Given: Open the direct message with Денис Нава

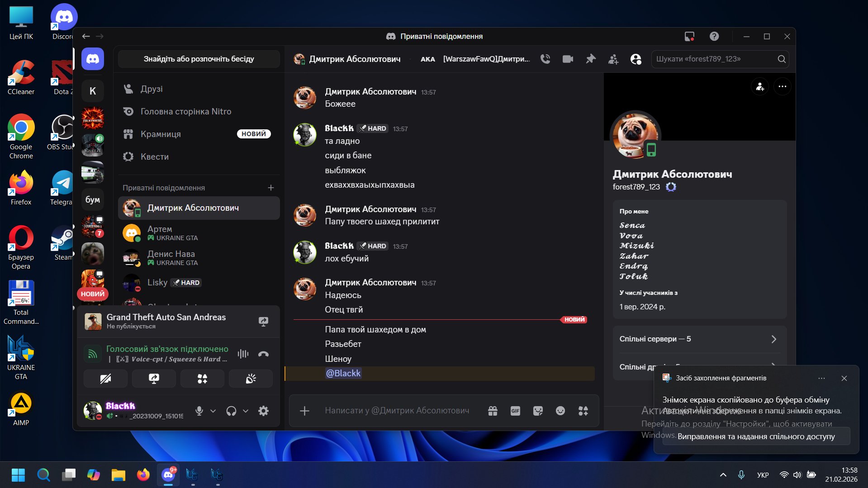Looking at the screenshot, I should [x=199, y=258].
